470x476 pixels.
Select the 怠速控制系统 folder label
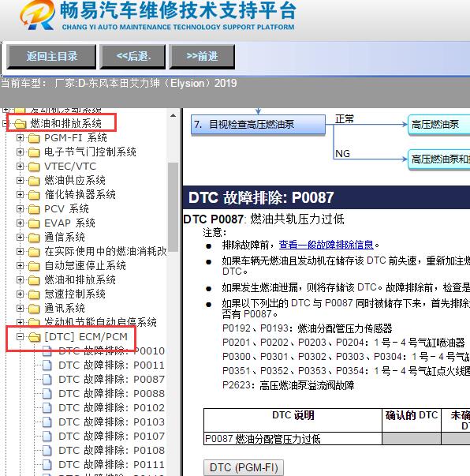pyautogui.click(x=75, y=294)
